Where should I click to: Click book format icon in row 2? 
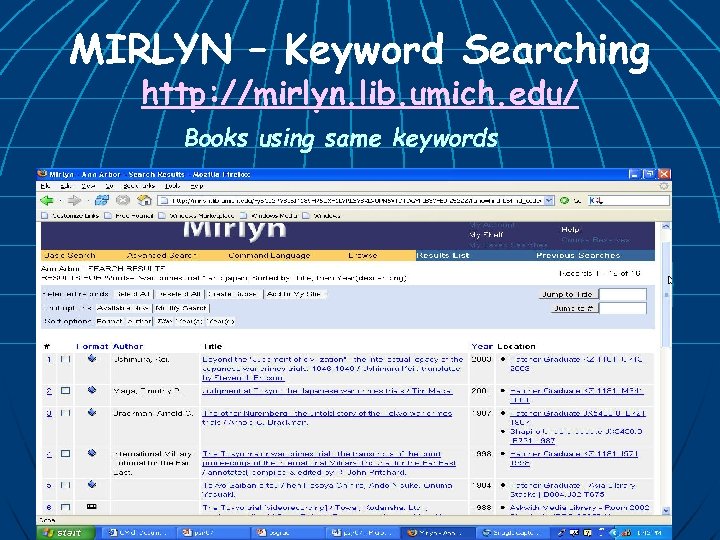click(x=92, y=390)
